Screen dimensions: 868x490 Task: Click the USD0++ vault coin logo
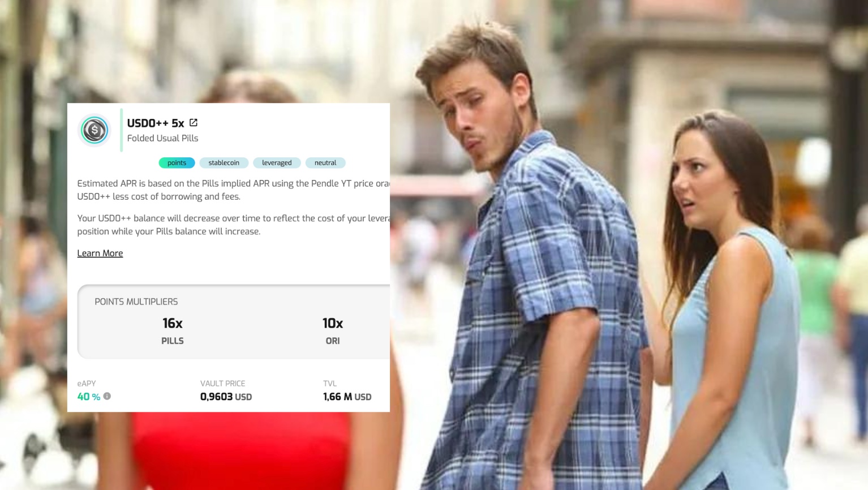(x=94, y=130)
